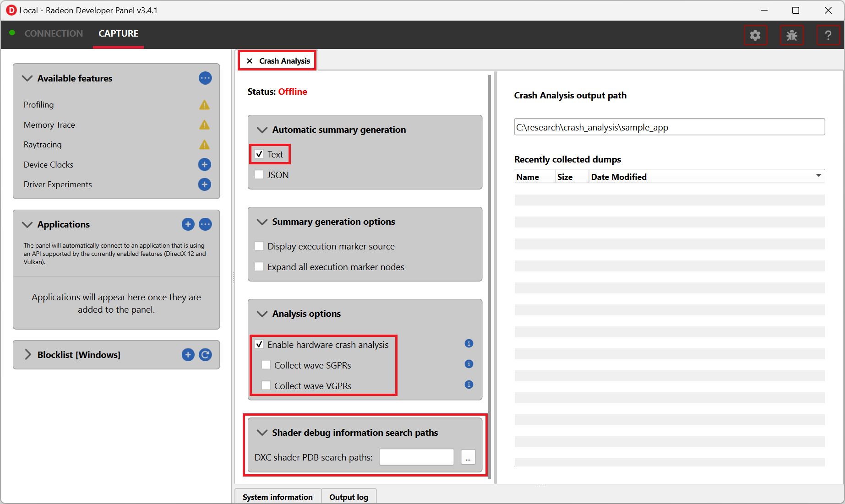Screen dimensions: 845x504
Task: Browse for DXC shader PDB paths
Action: (x=468, y=457)
